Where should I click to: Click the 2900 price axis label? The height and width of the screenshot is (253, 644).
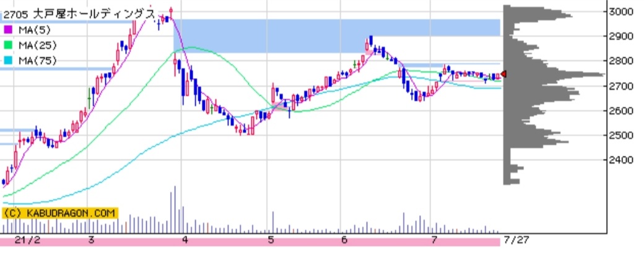[x=623, y=37]
